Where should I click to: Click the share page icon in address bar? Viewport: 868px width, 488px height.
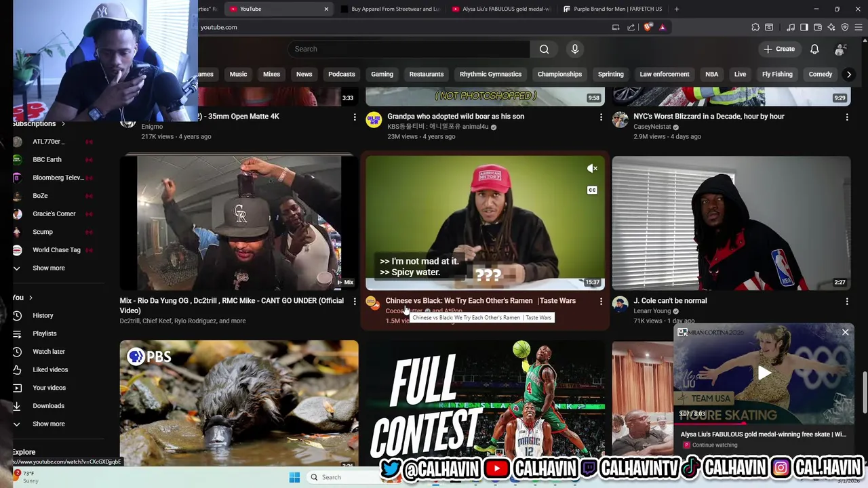[x=631, y=27]
